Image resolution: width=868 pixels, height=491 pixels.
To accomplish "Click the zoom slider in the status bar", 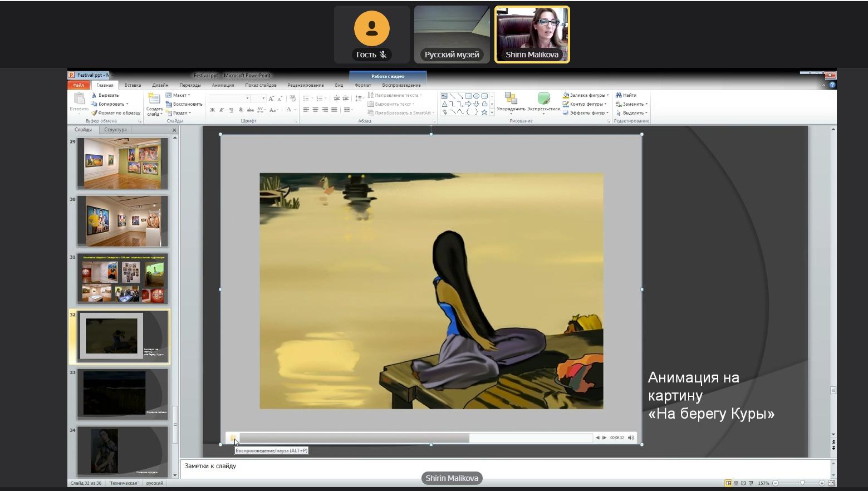I will tap(802, 483).
